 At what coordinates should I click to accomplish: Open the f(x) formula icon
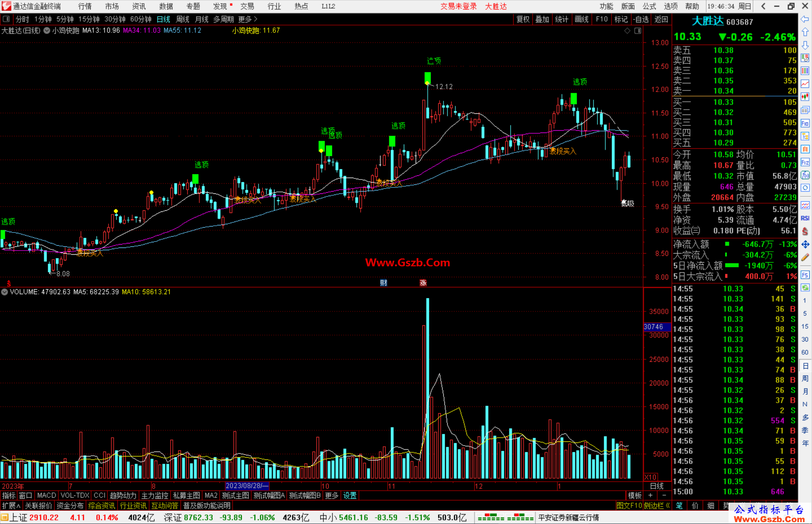(805, 175)
